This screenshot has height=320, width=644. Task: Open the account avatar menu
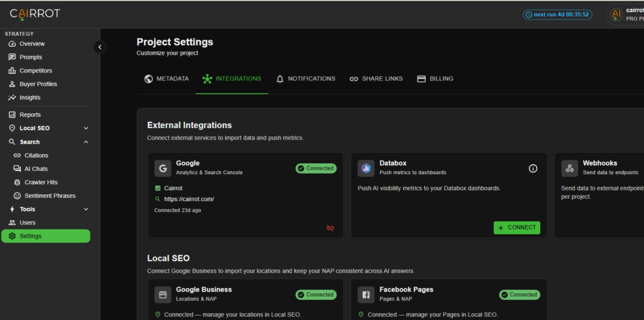[x=615, y=14]
